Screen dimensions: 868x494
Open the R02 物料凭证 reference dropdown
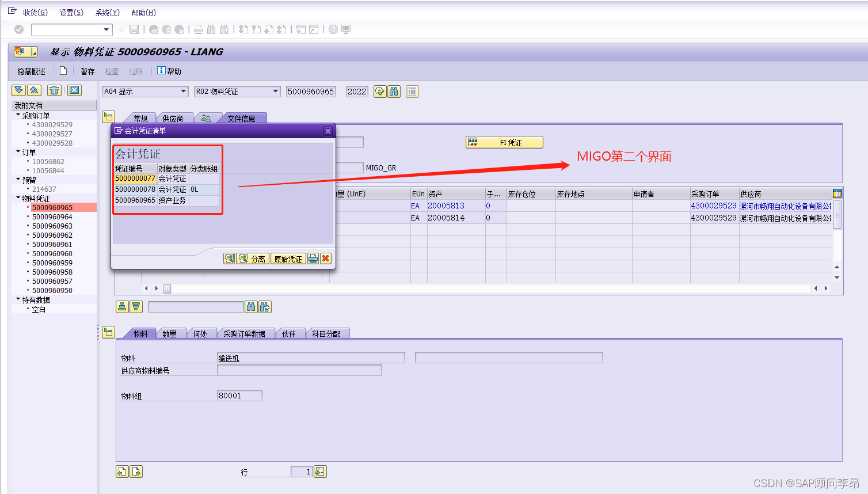point(276,92)
